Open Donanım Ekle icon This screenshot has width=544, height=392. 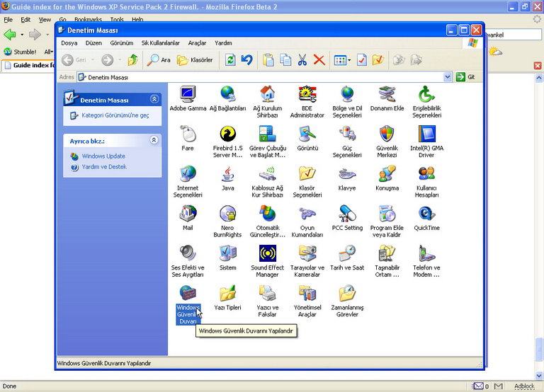pyautogui.click(x=387, y=95)
